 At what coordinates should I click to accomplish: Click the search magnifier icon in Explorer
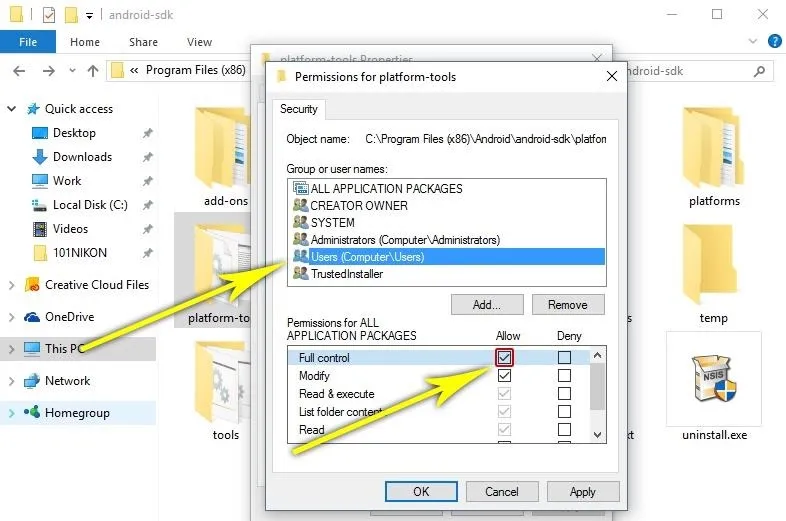coord(759,71)
